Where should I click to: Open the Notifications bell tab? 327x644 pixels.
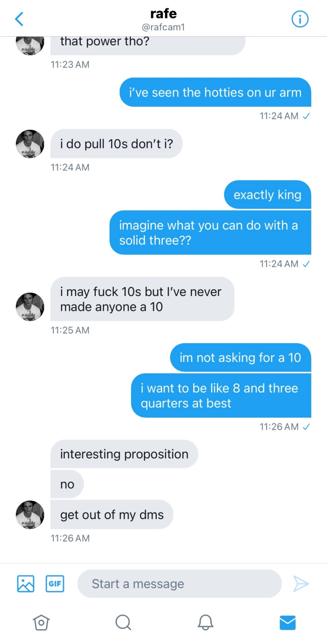[x=205, y=623]
